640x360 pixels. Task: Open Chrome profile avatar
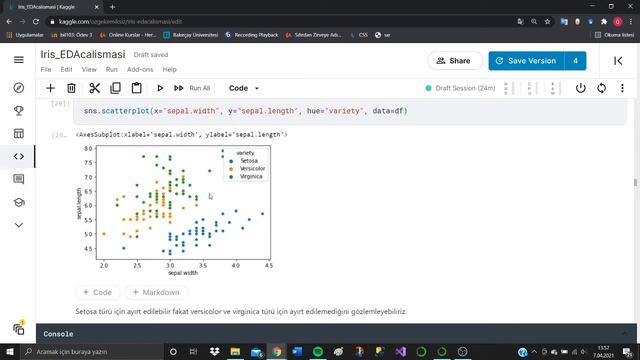[618, 22]
